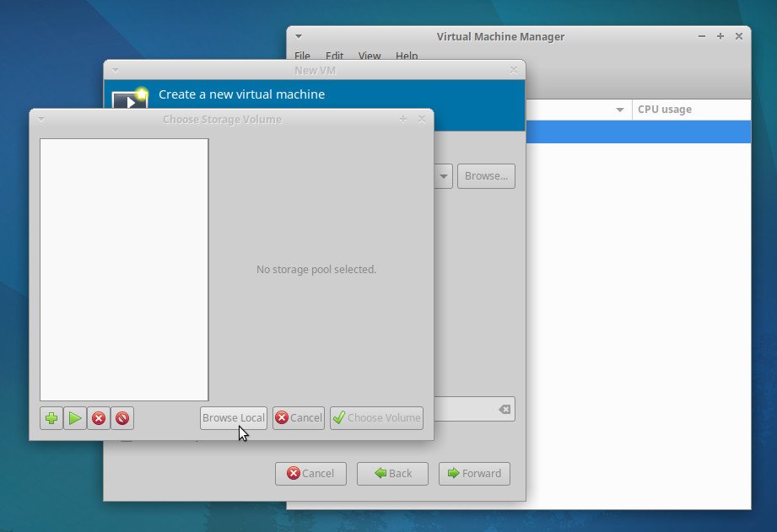Open the Choose Storage Volume window menu arrow
This screenshot has height=532, width=777.
(x=41, y=120)
